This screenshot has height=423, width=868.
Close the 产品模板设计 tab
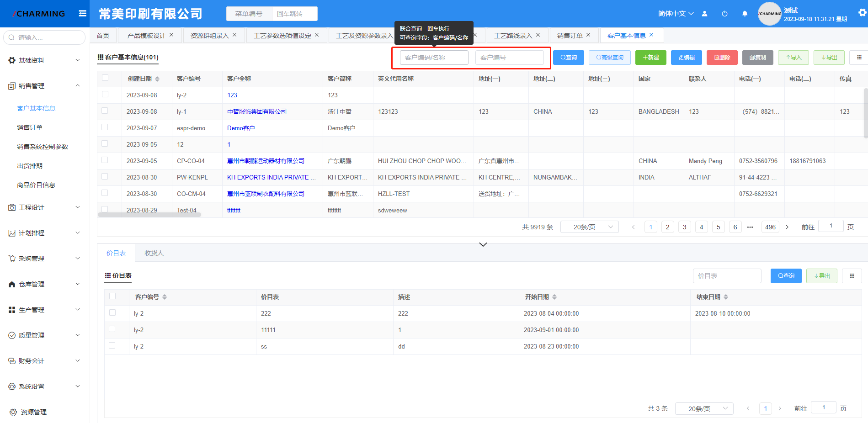[x=171, y=35]
